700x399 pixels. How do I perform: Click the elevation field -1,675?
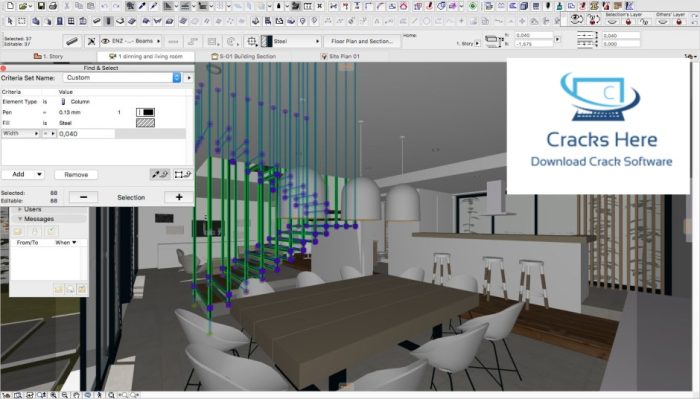tap(534, 44)
